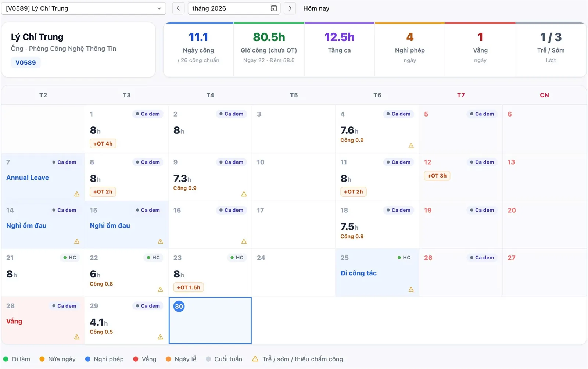Go to the previous month

pos(178,8)
